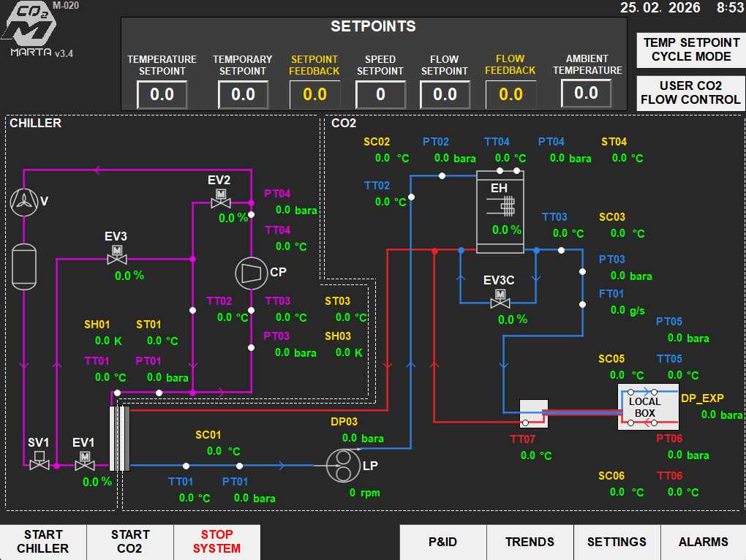Click the EV2 valve icon
The height and width of the screenshot is (560, 746).
coord(219,198)
